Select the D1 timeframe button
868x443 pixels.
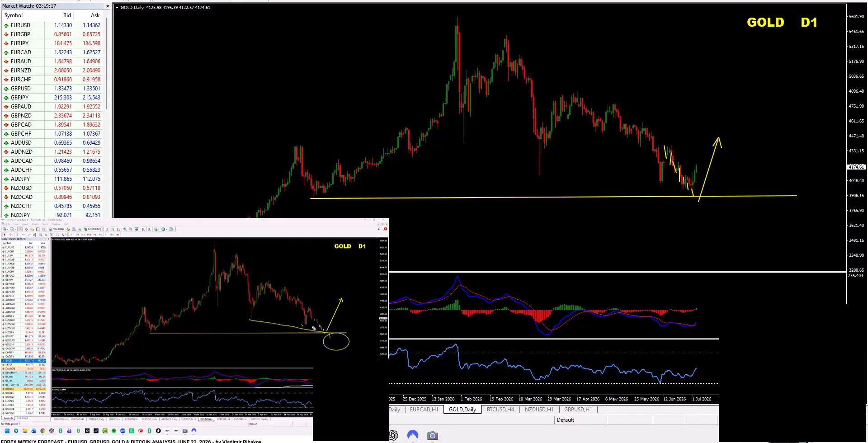click(x=106, y=235)
